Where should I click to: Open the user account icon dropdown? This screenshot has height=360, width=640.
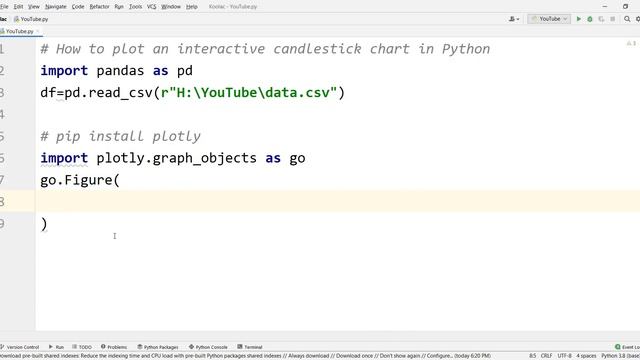tap(514, 19)
